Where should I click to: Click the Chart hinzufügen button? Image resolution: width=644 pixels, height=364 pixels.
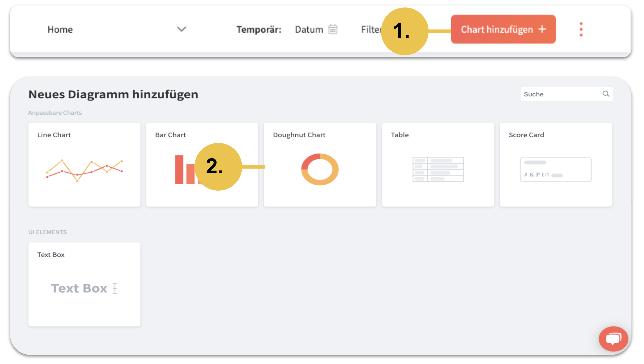[503, 29]
